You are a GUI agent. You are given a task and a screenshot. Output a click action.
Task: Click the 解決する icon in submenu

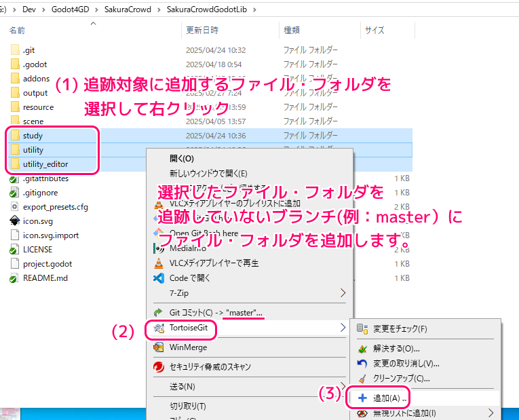click(362, 349)
